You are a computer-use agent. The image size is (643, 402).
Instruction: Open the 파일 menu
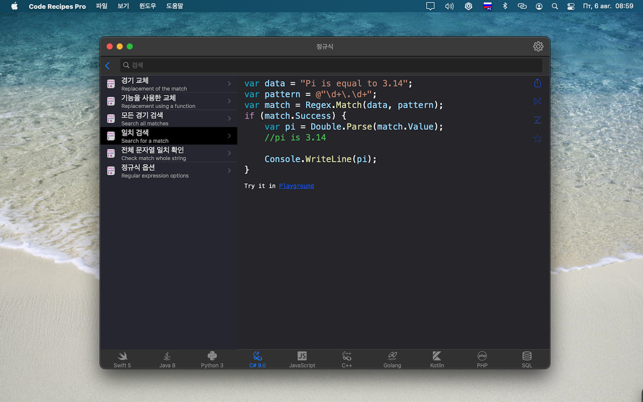point(101,6)
